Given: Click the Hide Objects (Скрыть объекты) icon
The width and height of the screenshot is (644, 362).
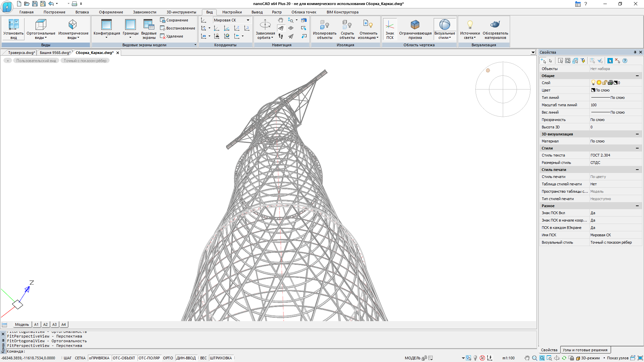Looking at the screenshot, I should (x=347, y=24).
